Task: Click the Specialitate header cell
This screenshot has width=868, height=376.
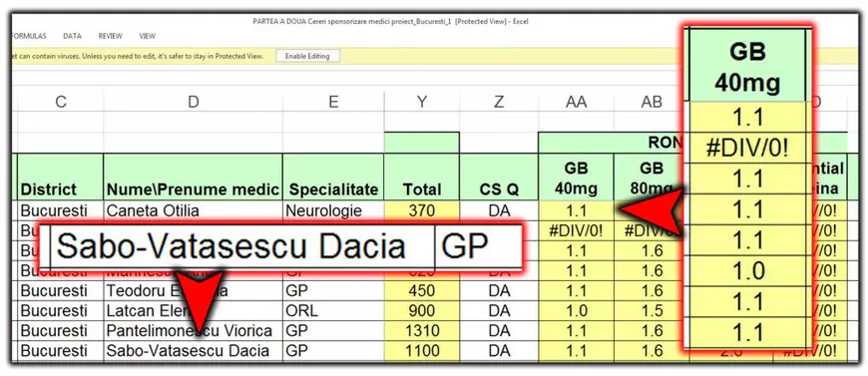Action: point(333,177)
